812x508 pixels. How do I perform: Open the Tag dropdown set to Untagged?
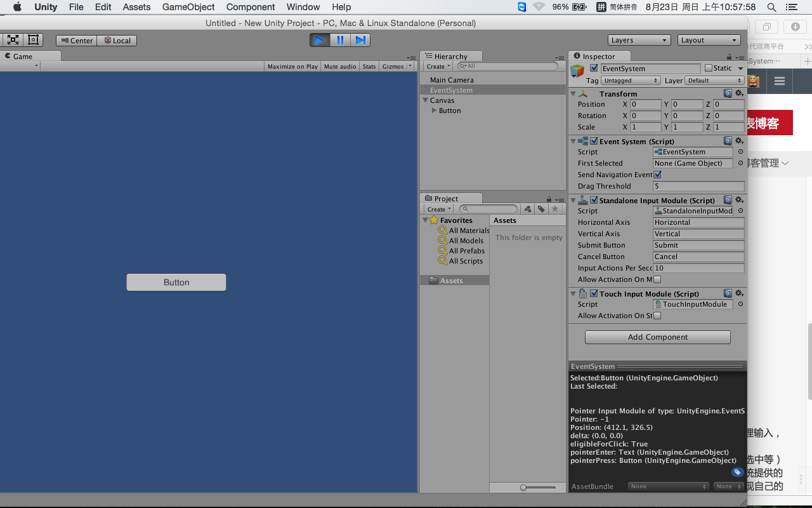pos(631,81)
